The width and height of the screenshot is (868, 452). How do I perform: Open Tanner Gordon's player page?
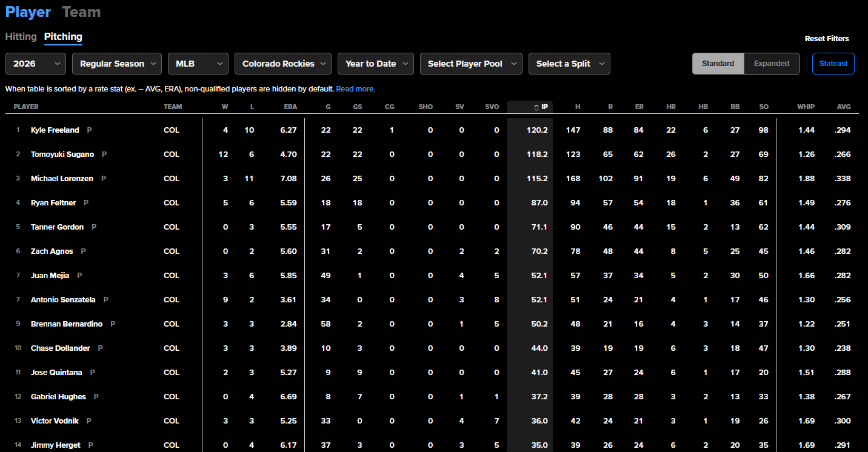(x=58, y=227)
